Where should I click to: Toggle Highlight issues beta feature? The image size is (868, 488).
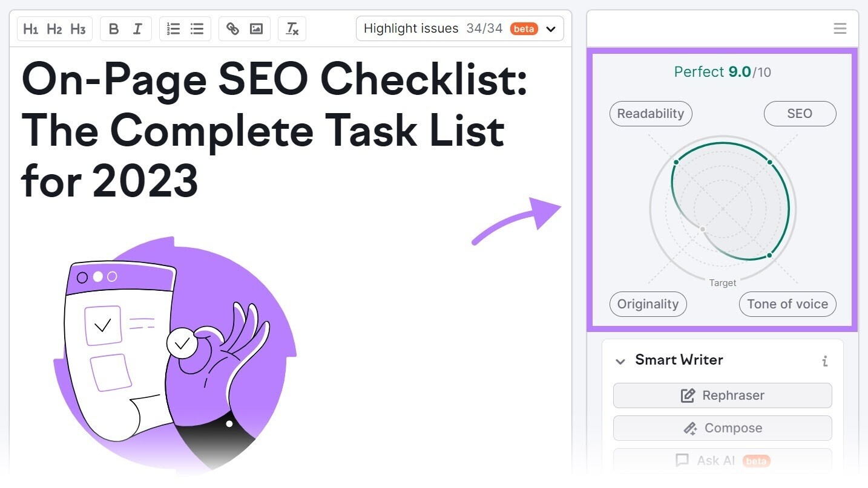524,28
